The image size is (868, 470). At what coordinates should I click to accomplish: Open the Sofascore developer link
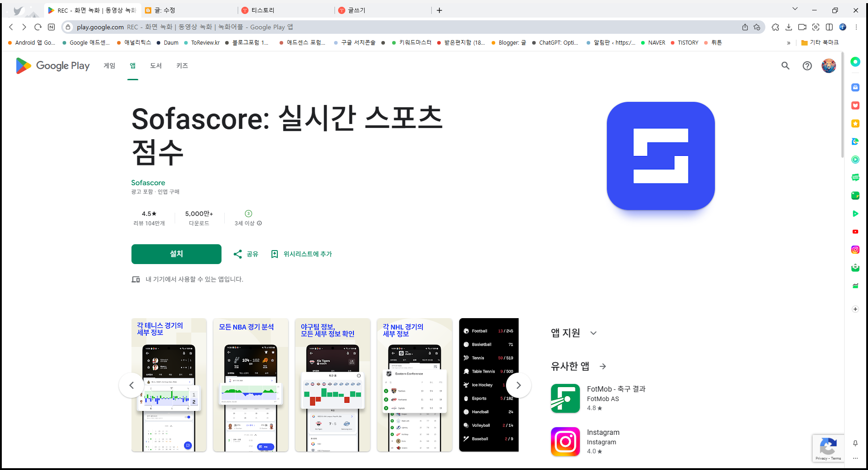[148, 183]
